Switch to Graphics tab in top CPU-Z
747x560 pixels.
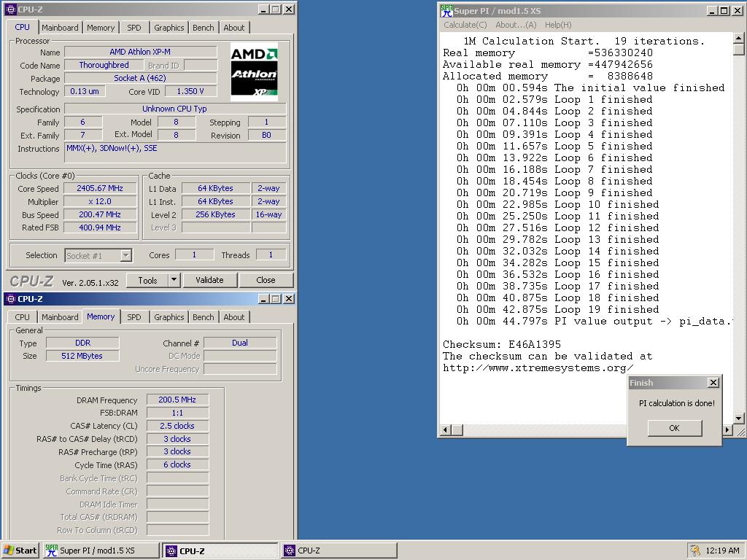click(x=169, y=28)
